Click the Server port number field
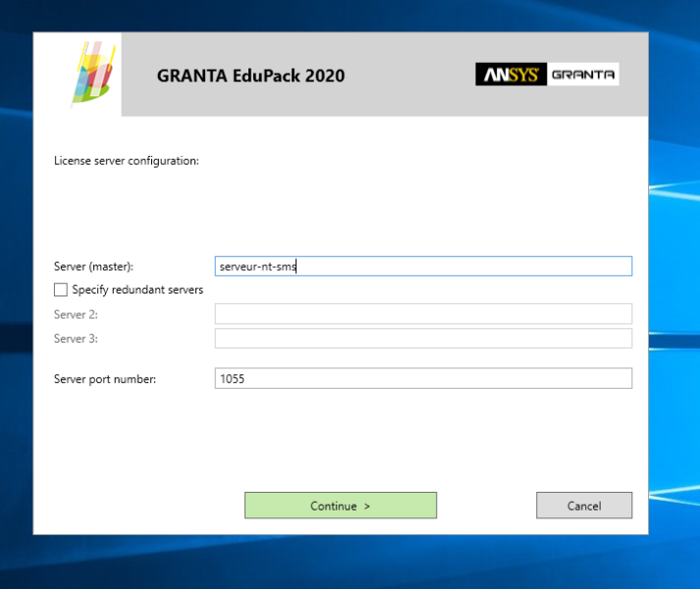 (x=422, y=379)
